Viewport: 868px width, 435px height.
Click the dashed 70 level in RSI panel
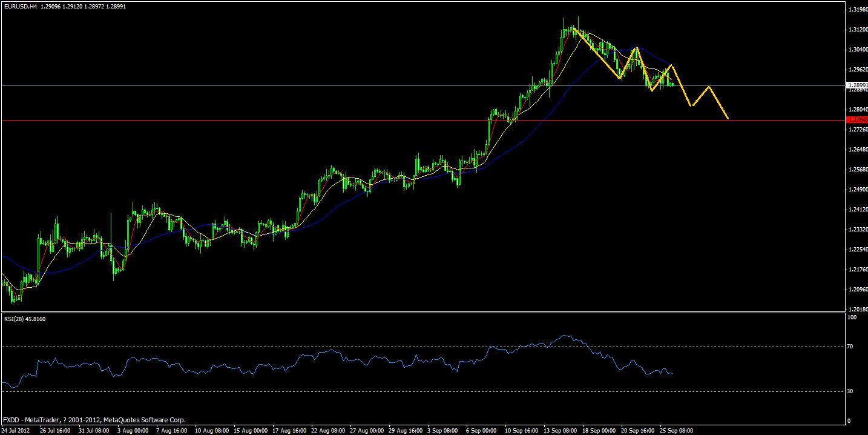(363, 347)
